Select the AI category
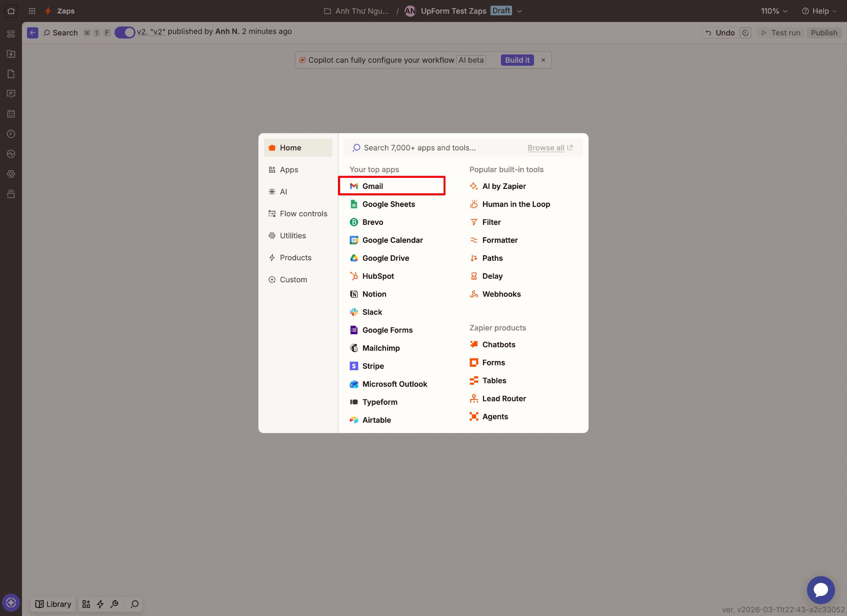 pos(298,192)
